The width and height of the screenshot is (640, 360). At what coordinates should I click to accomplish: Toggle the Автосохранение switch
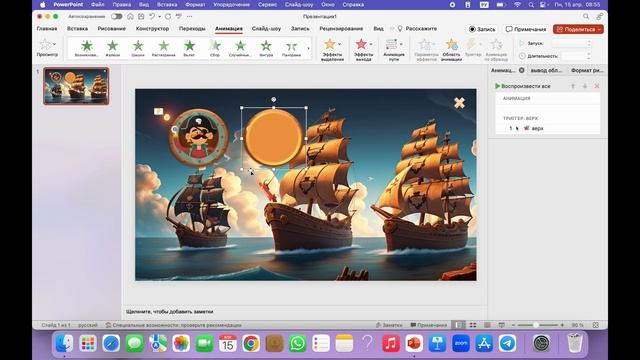(x=116, y=16)
